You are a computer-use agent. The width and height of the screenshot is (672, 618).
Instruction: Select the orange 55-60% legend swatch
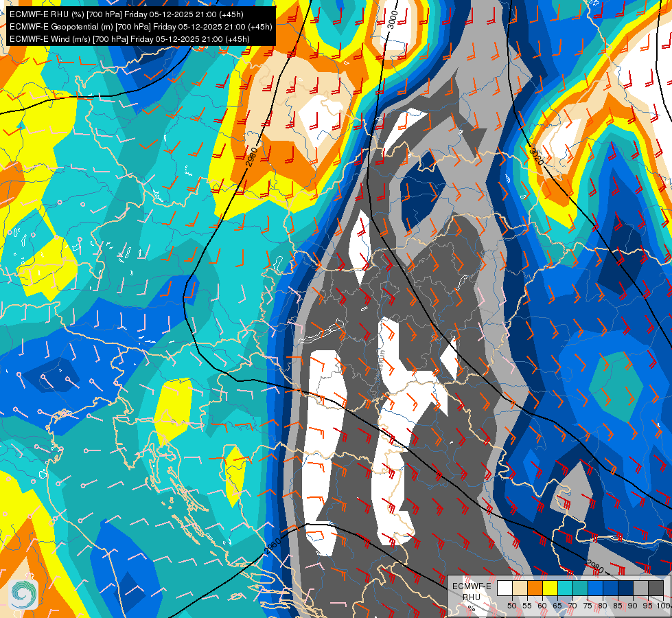tap(535, 588)
